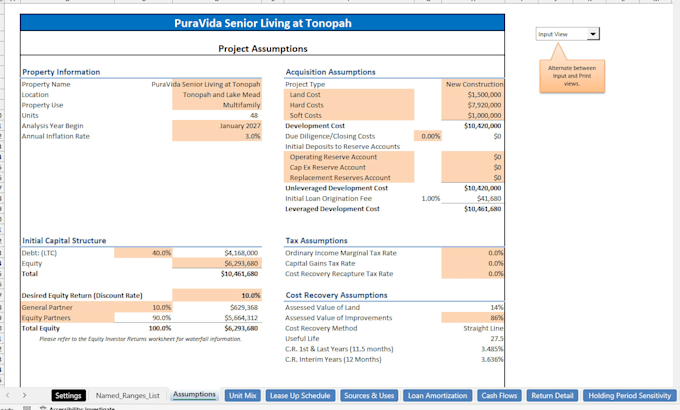This screenshot has height=410, width=680.
Task: Select the Land Cost $1,500,000 cell
Action: (x=473, y=95)
